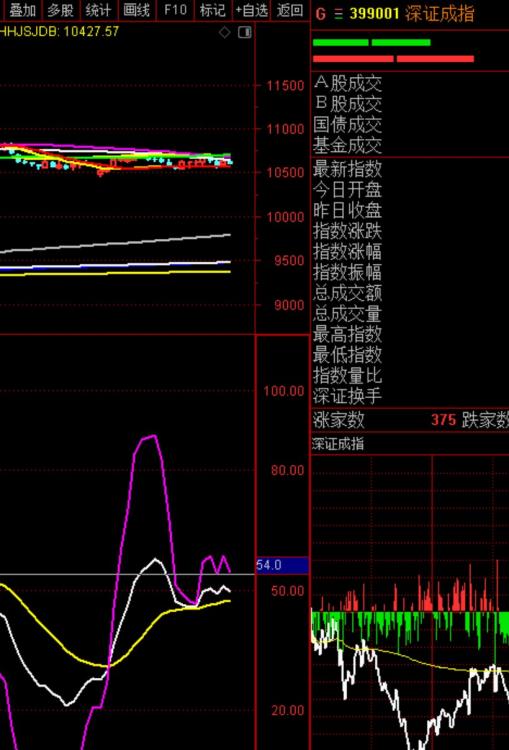Click the 叠加 overlay toolbar button
This screenshot has height=750, width=509.
click(x=20, y=10)
